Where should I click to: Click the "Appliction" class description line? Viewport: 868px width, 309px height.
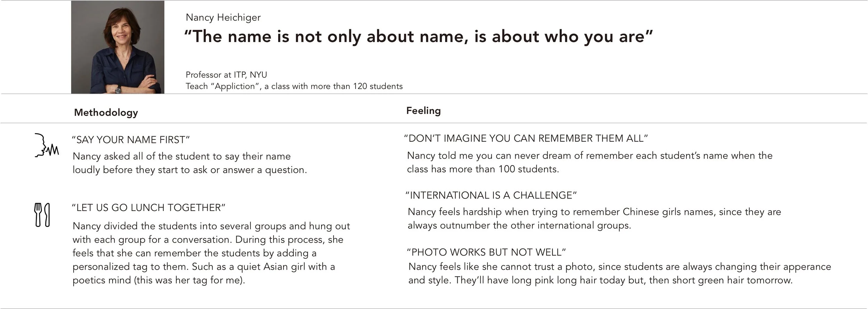(x=294, y=86)
